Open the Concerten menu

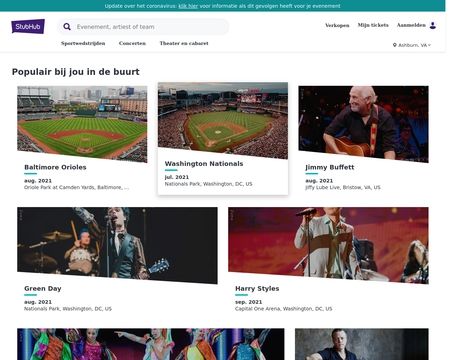point(132,43)
